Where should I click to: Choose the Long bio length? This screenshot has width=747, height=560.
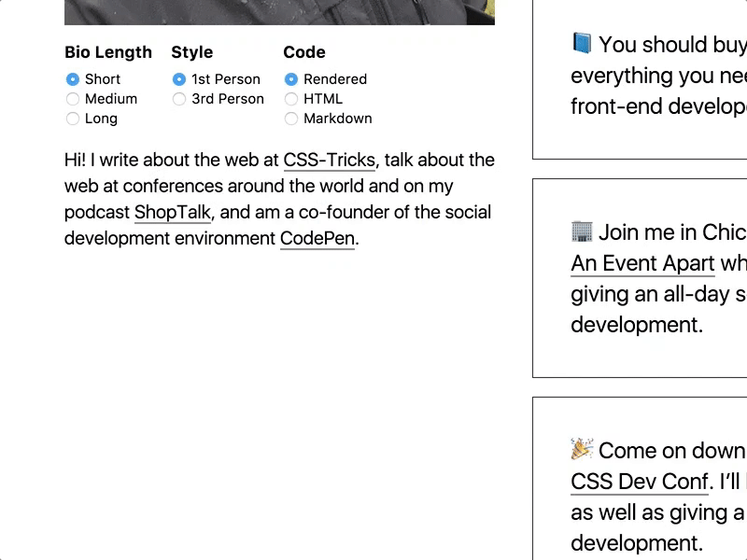[73, 119]
